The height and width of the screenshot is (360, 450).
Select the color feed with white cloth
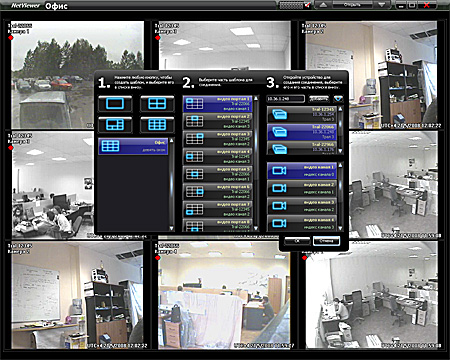[224, 296]
